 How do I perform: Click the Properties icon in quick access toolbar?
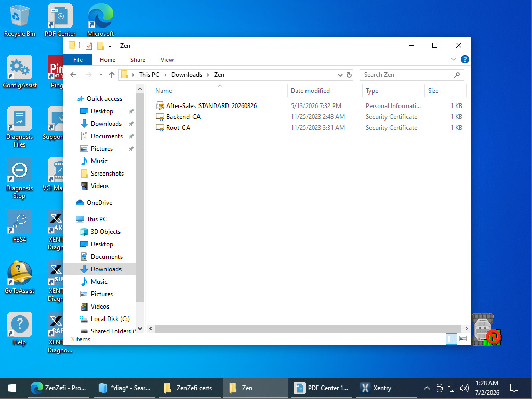click(89, 46)
